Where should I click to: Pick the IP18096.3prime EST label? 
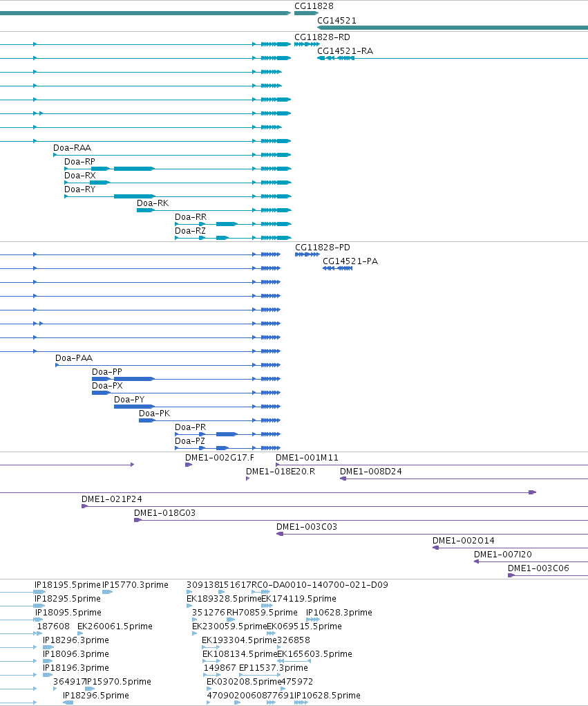tap(75, 653)
